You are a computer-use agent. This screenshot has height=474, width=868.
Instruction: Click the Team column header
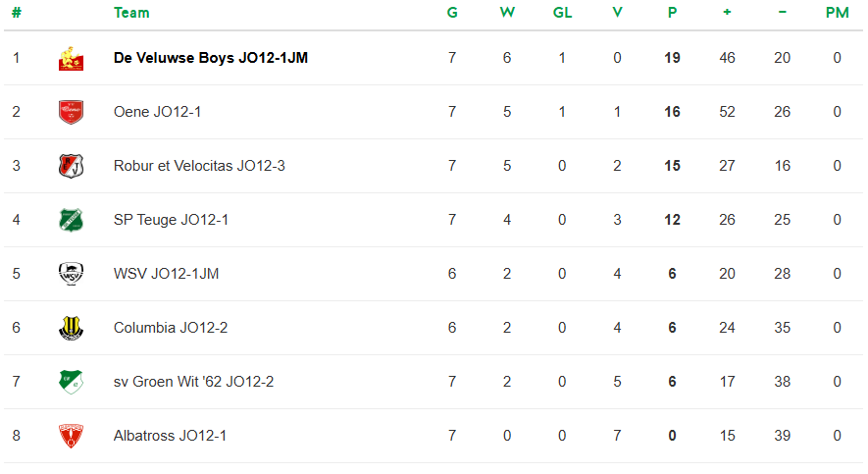click(131, 13)
